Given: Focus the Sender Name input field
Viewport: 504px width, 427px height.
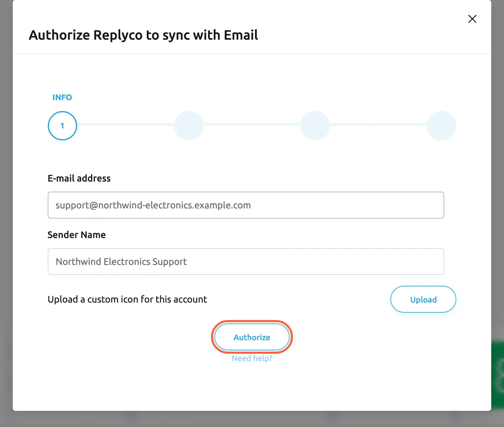Looking at the screenshot, I should point(246,262).
